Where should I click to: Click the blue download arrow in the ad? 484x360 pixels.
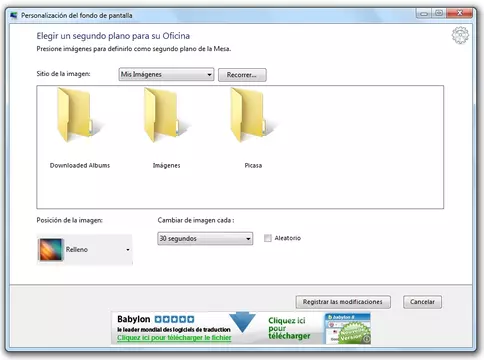pyautogui.click(x=243, y=322)
